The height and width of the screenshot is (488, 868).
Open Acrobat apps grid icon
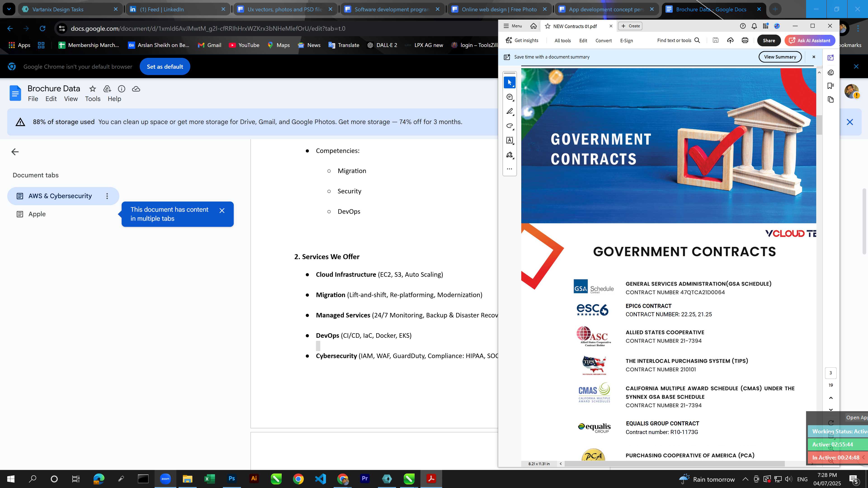766,26
